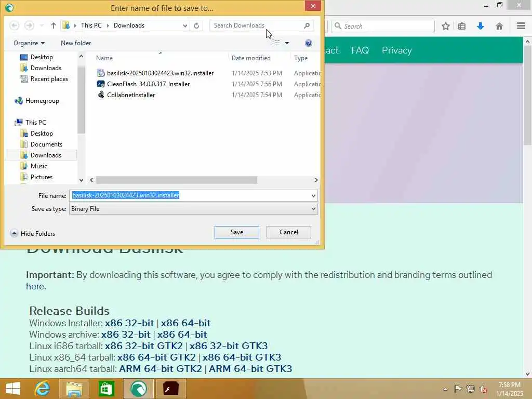Expand the address bar path history

point(185,25)
